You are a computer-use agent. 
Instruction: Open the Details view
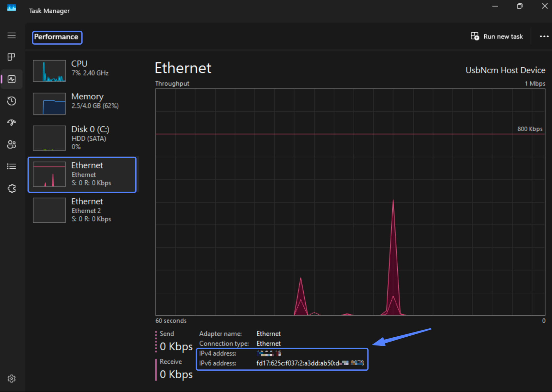pos(11,166)
